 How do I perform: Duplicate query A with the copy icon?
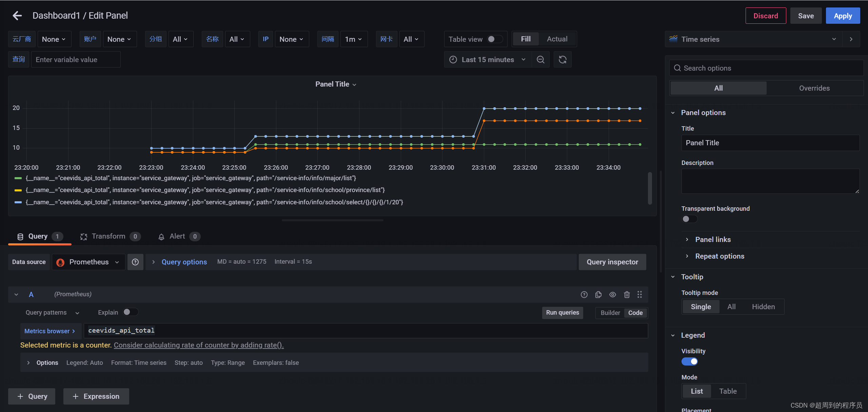598,295
